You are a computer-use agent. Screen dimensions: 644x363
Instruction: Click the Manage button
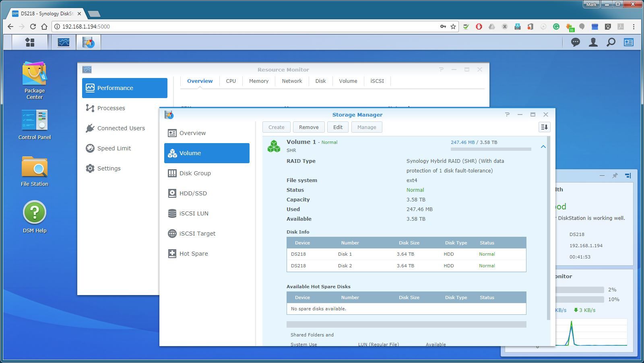(367, 127)
